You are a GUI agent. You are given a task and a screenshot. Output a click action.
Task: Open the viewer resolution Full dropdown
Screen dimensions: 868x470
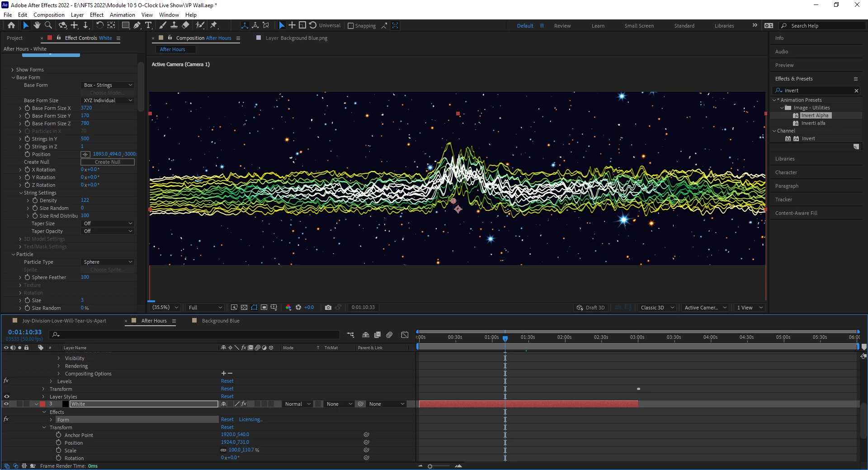pyautogui.click(x=205, y=308)
